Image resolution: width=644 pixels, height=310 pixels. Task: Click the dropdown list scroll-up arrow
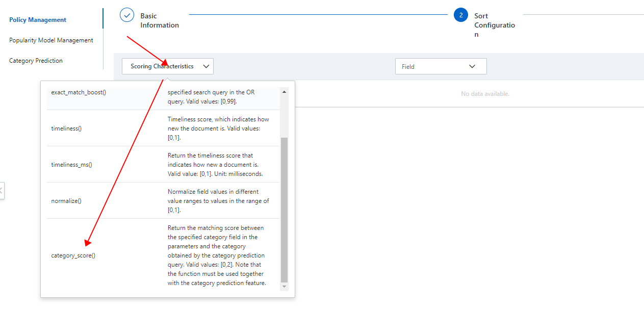[x=284, y=91]
